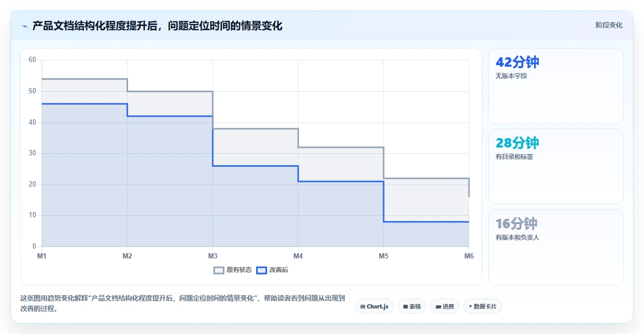Click the 30 value on the y-axis

click(32, 153)
